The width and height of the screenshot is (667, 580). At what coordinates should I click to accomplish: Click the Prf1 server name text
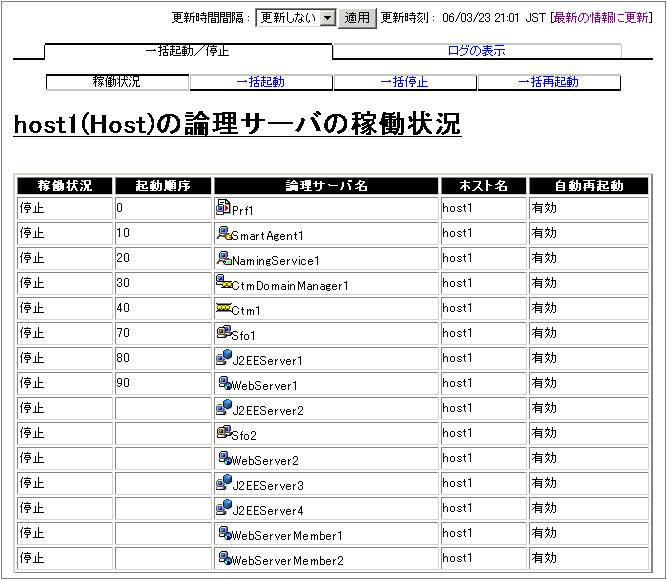click(242, 210)
